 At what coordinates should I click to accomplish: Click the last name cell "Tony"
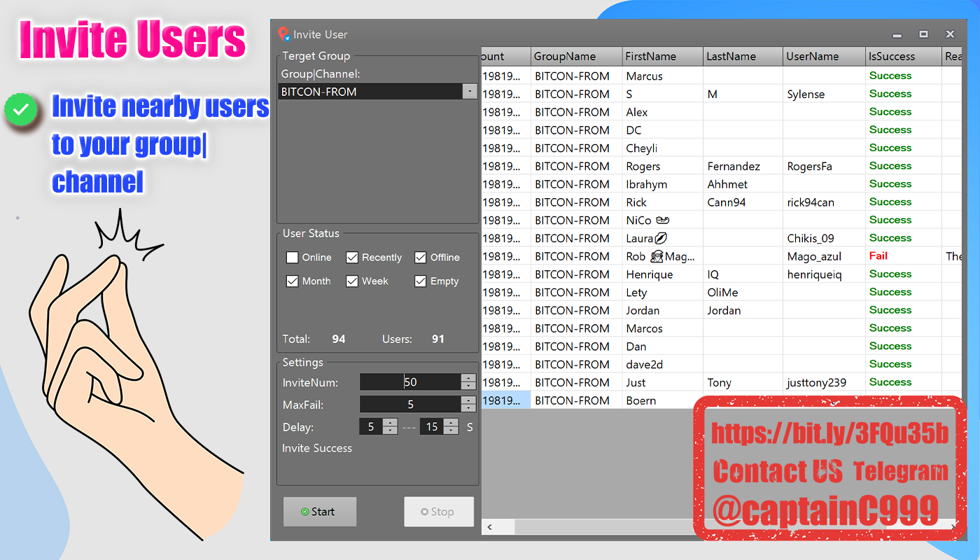click(743, 383)
